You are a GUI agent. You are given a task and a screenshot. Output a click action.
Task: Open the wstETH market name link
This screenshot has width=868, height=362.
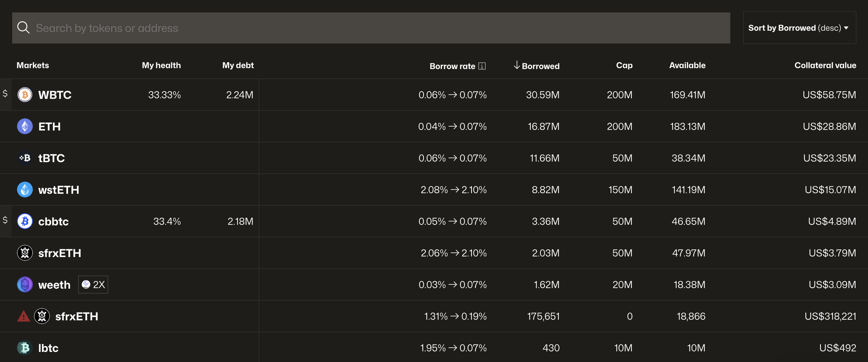coord(59,190)
